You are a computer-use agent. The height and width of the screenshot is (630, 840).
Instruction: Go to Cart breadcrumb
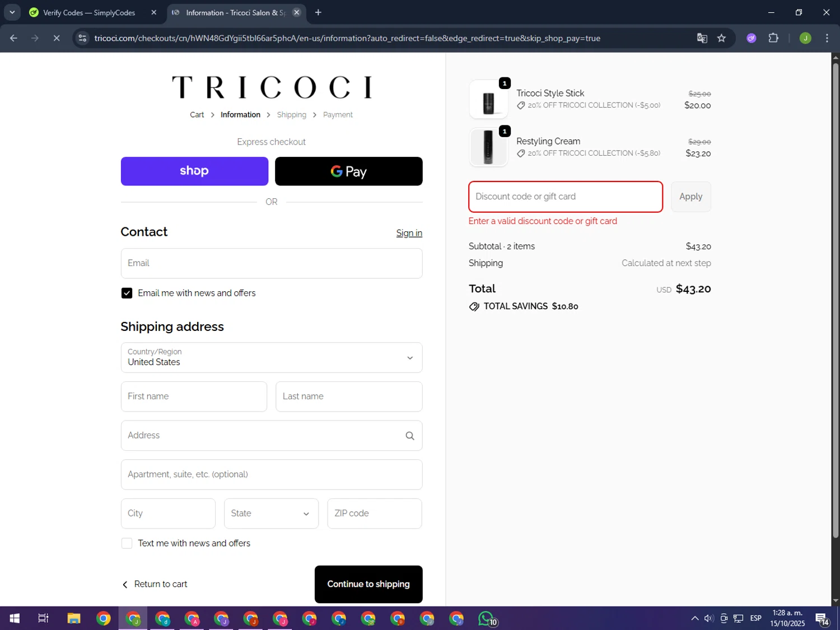tap(197, 115)
